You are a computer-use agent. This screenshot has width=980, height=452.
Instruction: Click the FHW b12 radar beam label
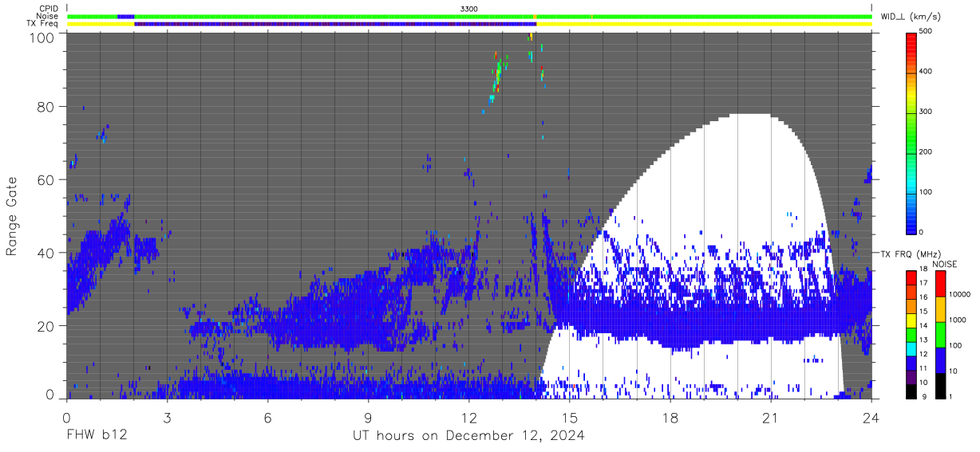97,436
